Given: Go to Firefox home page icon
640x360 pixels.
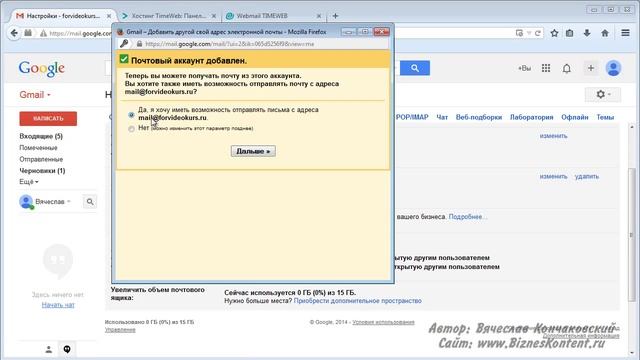Looking at the screenshot, I should (x=605, y=33).
